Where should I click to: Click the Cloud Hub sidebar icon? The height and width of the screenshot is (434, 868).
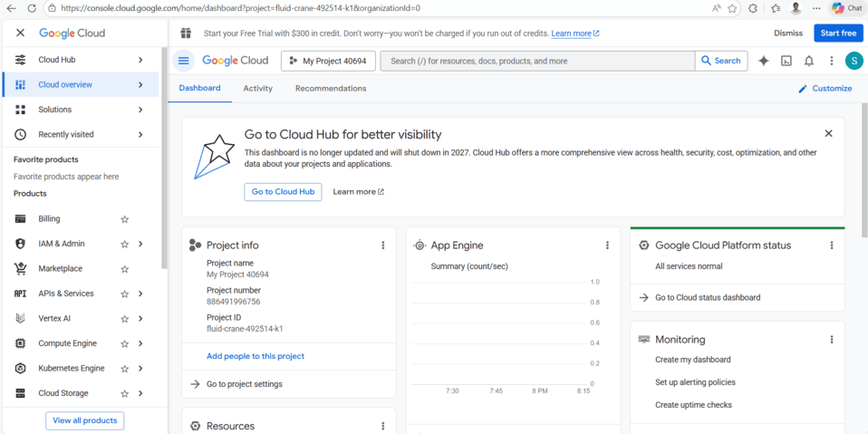click(20, 60)
